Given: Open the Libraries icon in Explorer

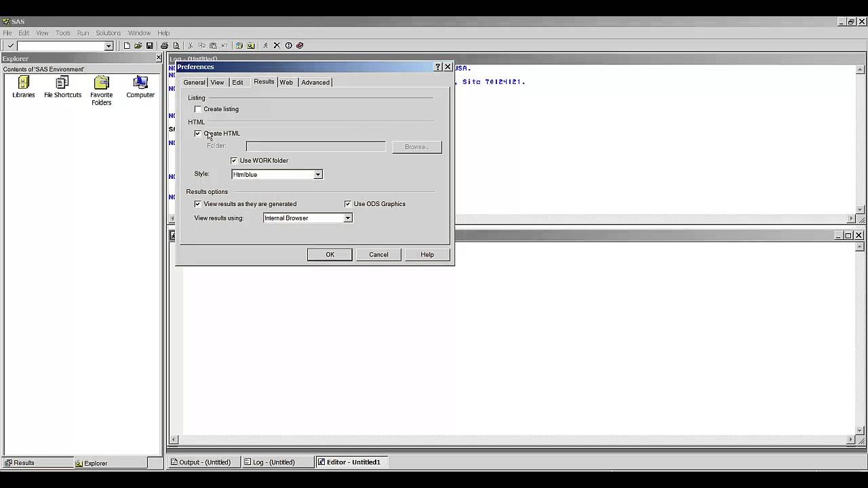Looking at the screenshot, I should point(23,87).
